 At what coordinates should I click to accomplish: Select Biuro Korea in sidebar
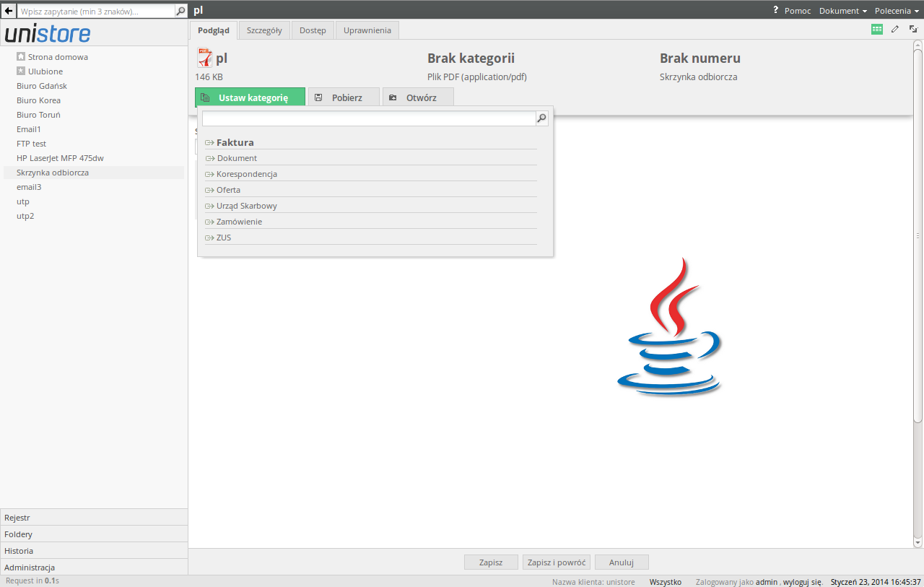[39, 100]
